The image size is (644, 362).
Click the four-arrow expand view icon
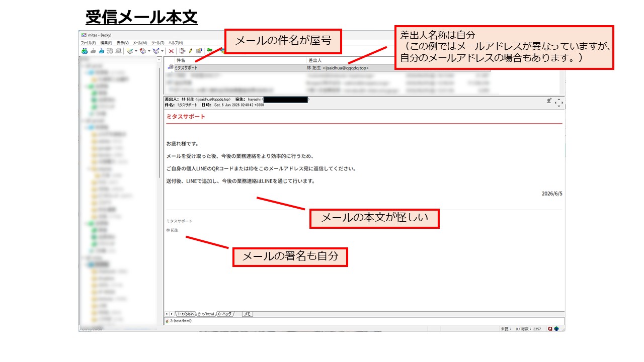point(559,102)
